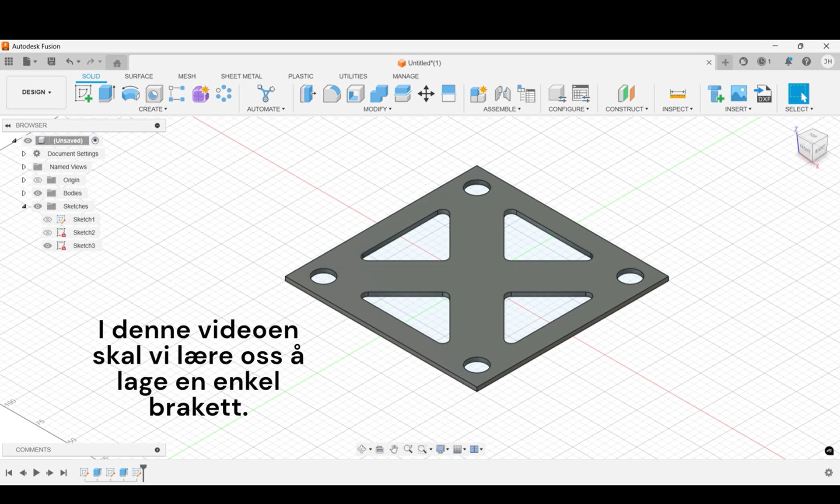
Task: Select the Extrude tool icon
Action: (106, 94)
